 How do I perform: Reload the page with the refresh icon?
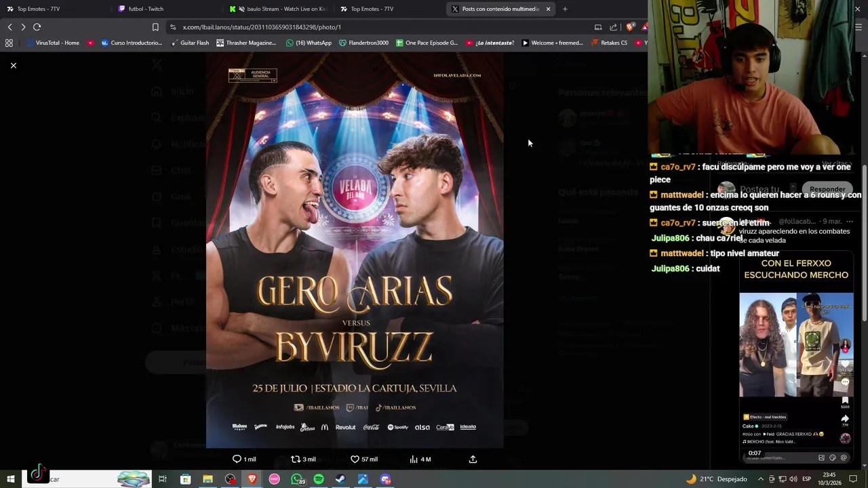(x=37, y=27)
